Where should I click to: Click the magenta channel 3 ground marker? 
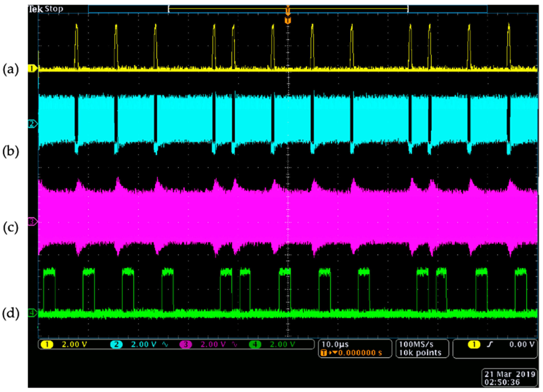point(32,221)
